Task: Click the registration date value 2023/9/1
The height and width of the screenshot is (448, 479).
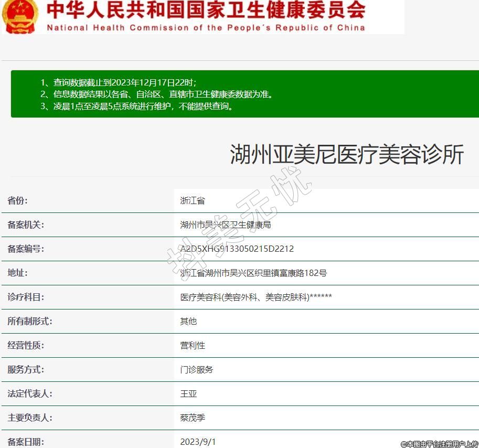Action: [198, 441]
